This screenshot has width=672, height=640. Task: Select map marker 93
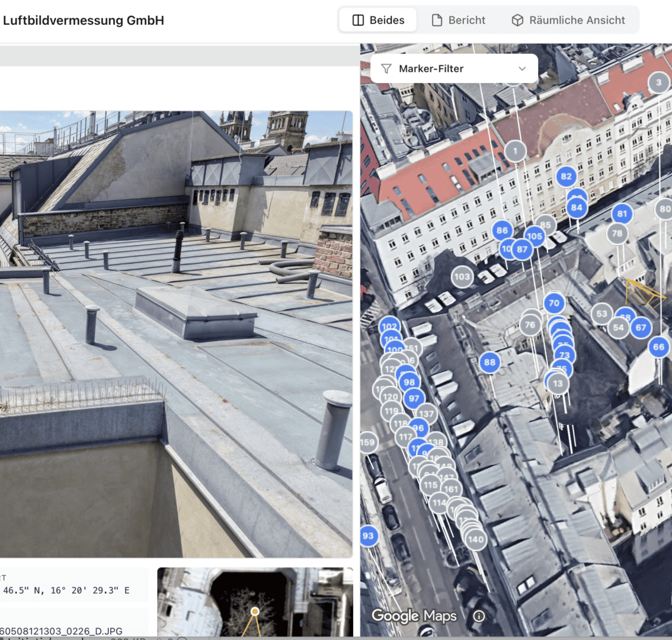coord(368,535)
